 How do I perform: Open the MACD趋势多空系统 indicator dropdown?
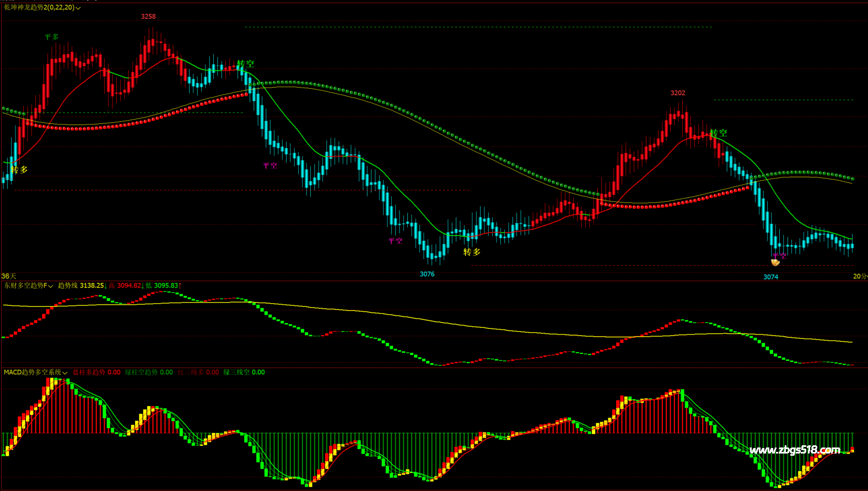pos(65,373)
